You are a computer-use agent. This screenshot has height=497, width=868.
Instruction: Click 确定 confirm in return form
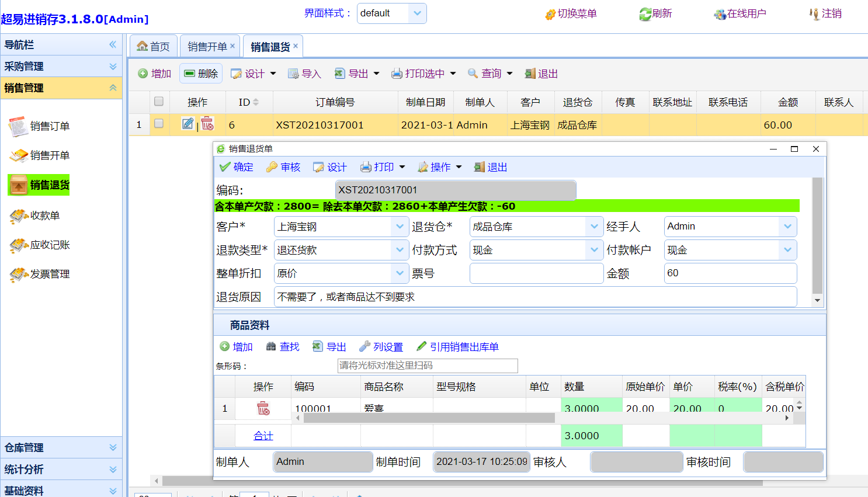tap(236, 167)
